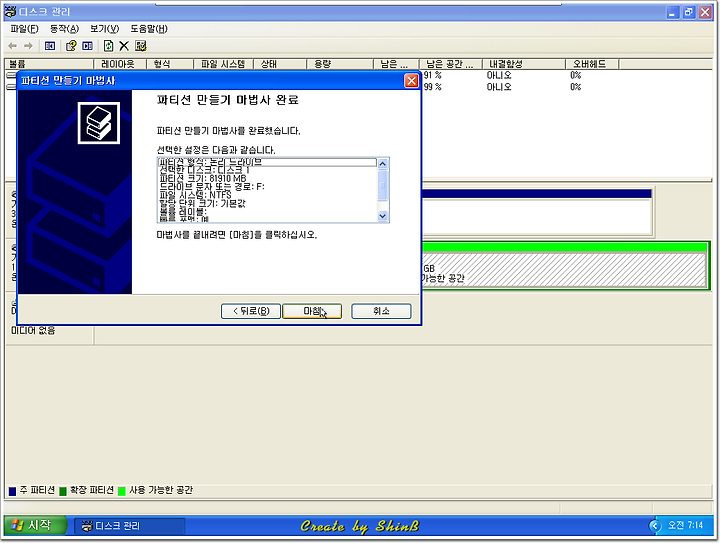Click the black X delete toolbar icon
The image size is (720, 543).
(x=124, y=46)
